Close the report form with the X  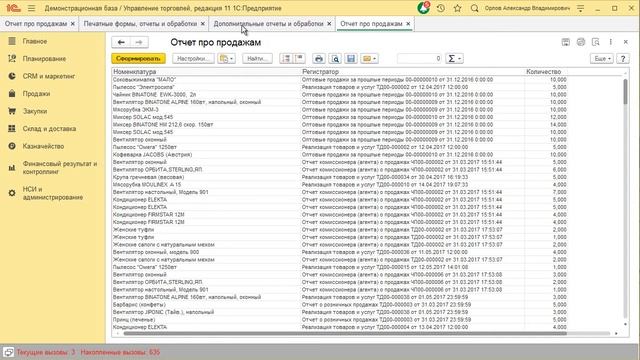[626, 42]
